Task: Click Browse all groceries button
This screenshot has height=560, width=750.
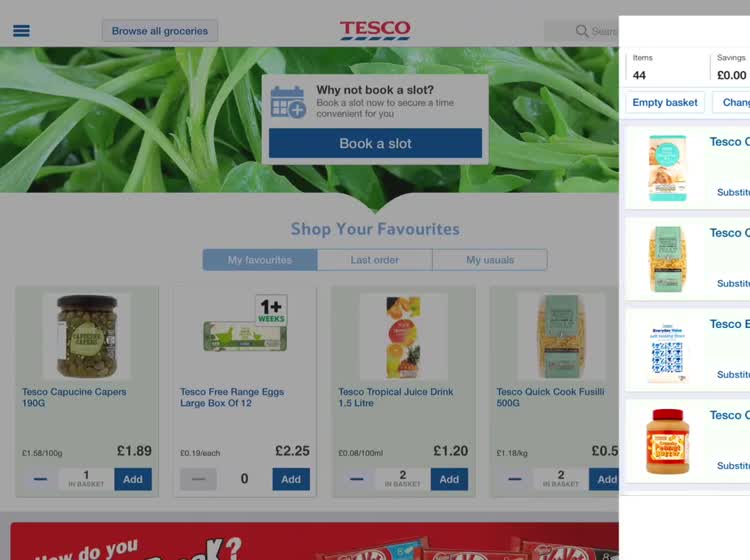Action: coord(160,31)
